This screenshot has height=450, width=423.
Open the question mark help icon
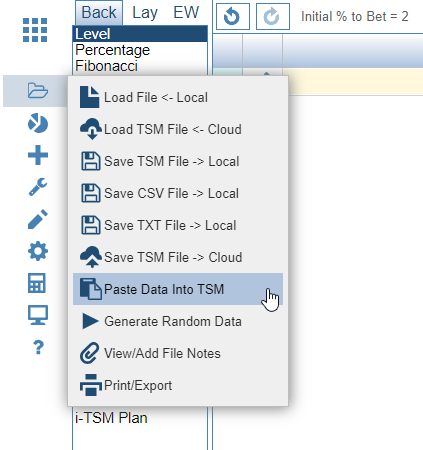(x=38, y=347)
